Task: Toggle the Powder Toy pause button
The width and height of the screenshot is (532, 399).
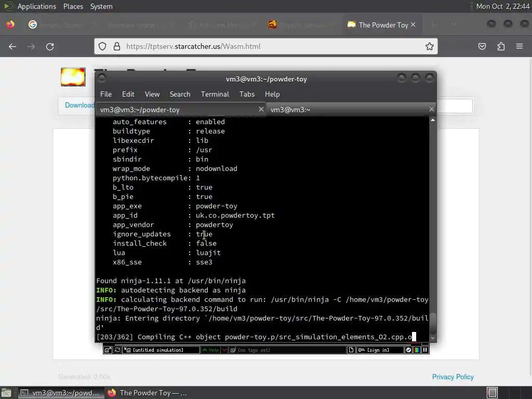Action: 425,350
